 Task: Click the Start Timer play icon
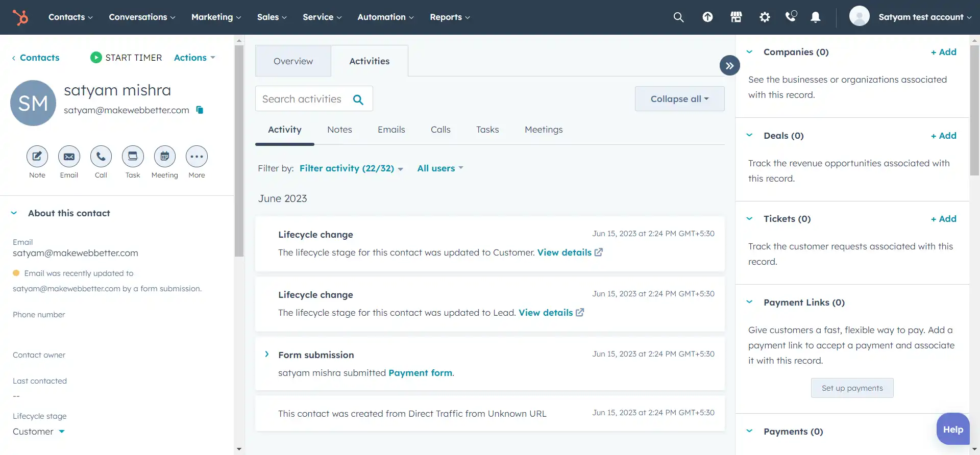[96, 58]
